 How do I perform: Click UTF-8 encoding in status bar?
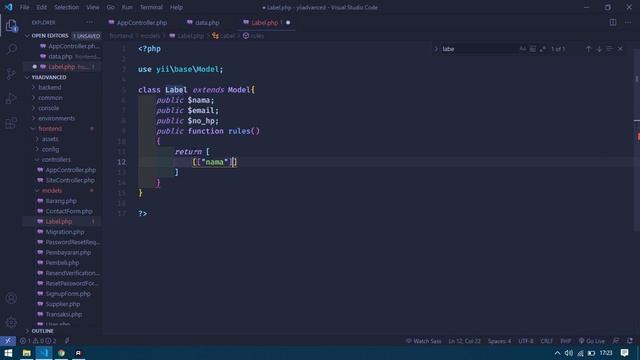(525, 341)
